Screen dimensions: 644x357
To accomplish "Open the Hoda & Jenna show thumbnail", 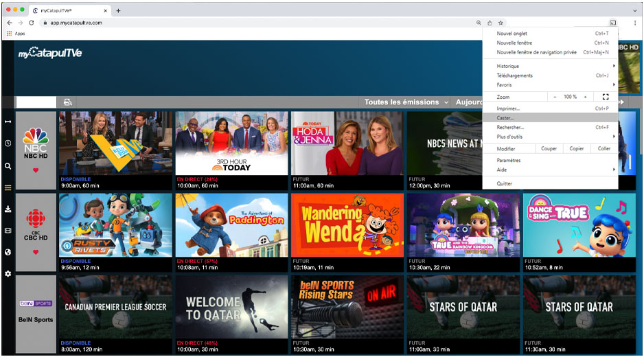I will 347,143.
